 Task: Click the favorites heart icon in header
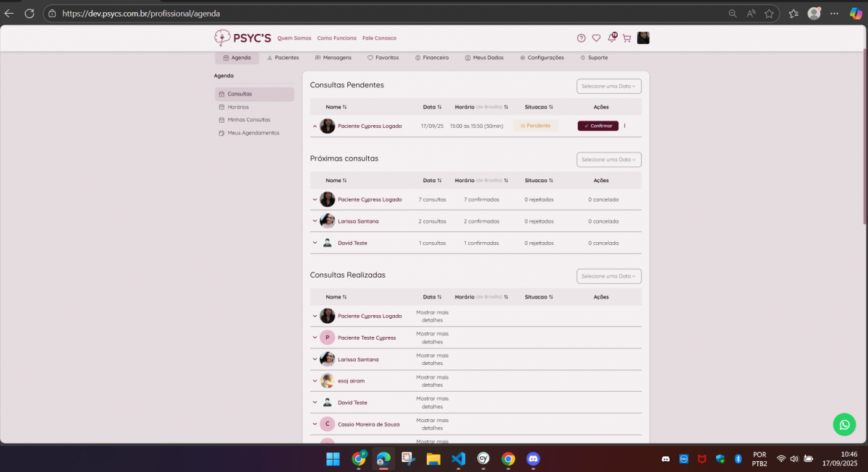pos(596,38)
